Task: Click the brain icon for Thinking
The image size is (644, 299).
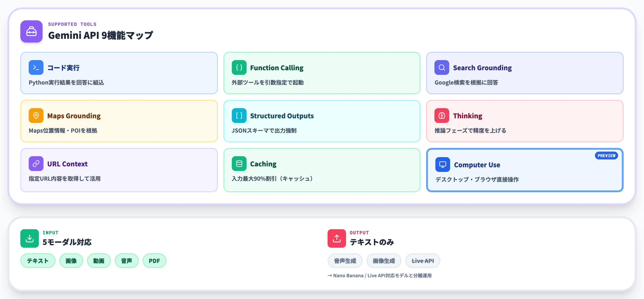Action: point(442,116)
